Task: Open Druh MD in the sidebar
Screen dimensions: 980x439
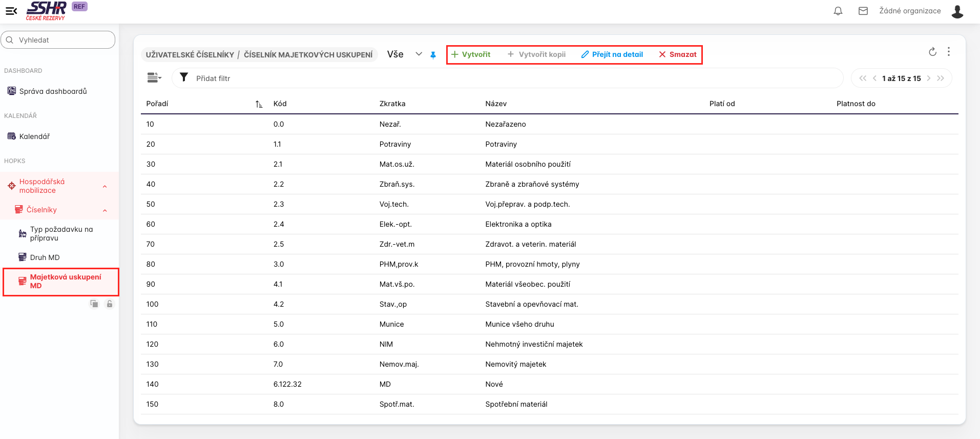Action: point(45,257)
